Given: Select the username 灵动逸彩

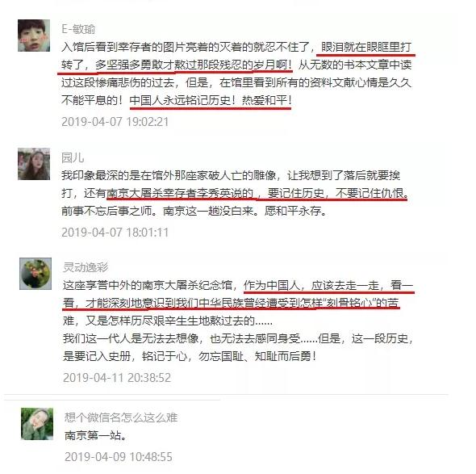Looking at the screenshot, I should 86,267.
